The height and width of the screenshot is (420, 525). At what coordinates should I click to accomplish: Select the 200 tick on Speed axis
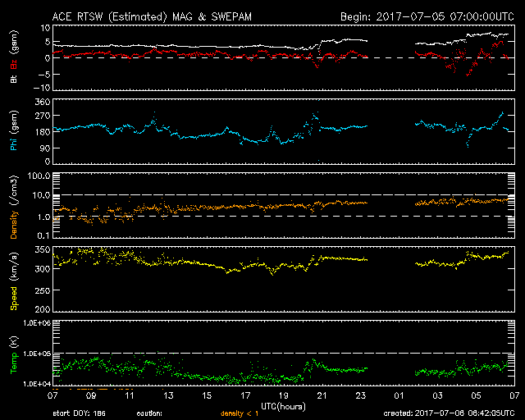coord(43,309)
